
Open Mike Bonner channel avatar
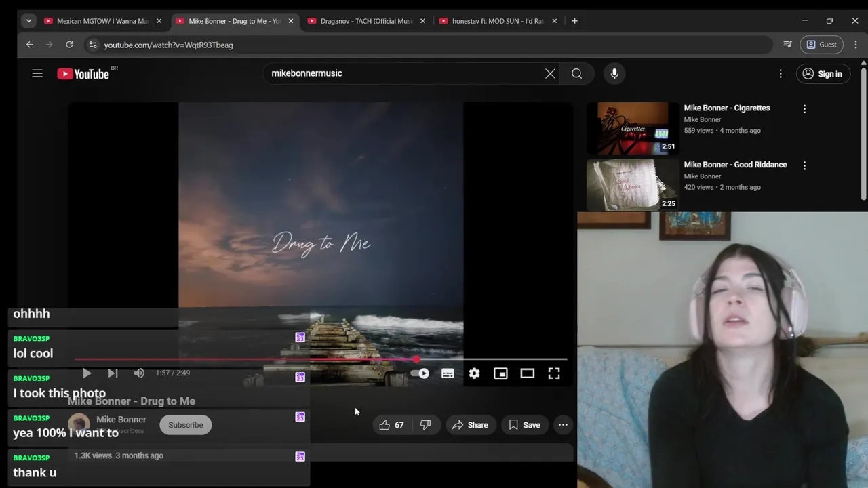coord(79,424)
